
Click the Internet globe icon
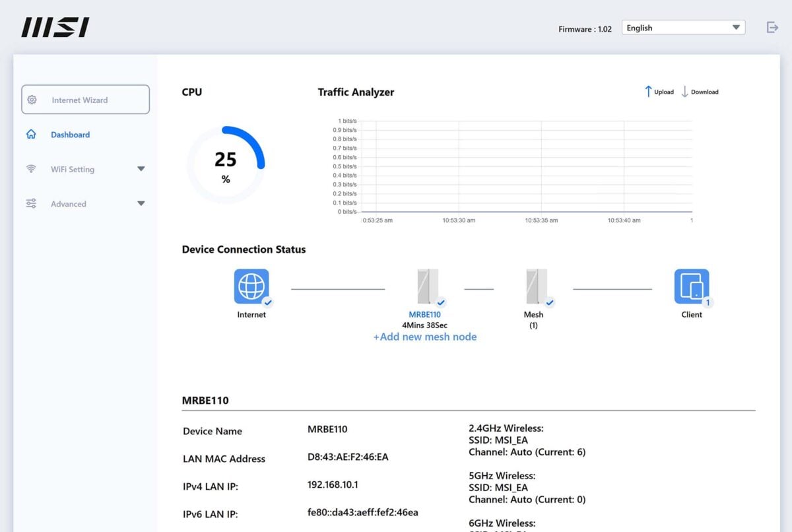coord(251,285)
